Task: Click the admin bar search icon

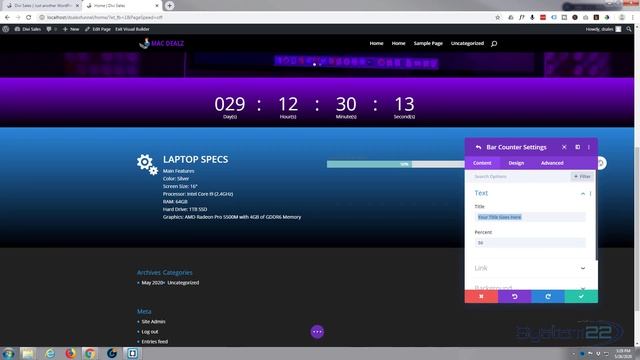Action: pos(629,29)
